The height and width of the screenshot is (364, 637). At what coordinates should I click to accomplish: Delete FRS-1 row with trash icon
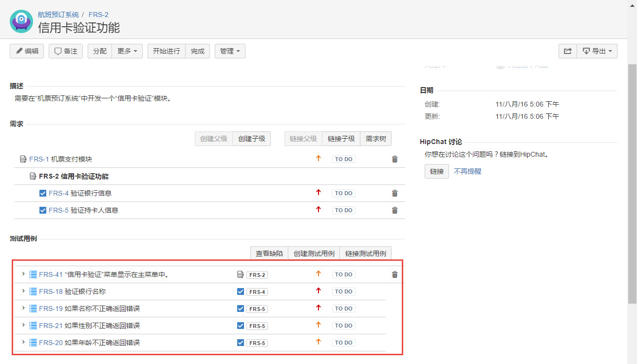(x=395, y=159)
